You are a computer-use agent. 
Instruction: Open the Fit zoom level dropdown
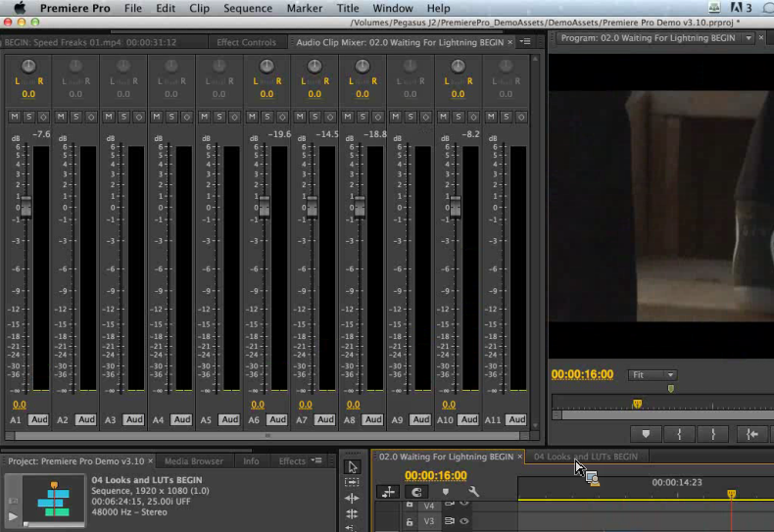[653, 375]
